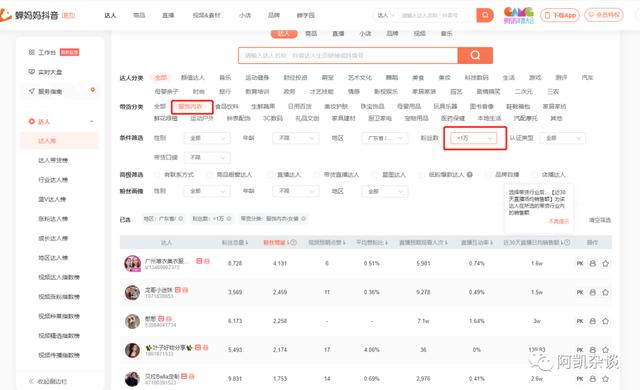640x390 pixels.
Task: Check the 蓝V达人 advanced filter option
Action: (375, 175)
